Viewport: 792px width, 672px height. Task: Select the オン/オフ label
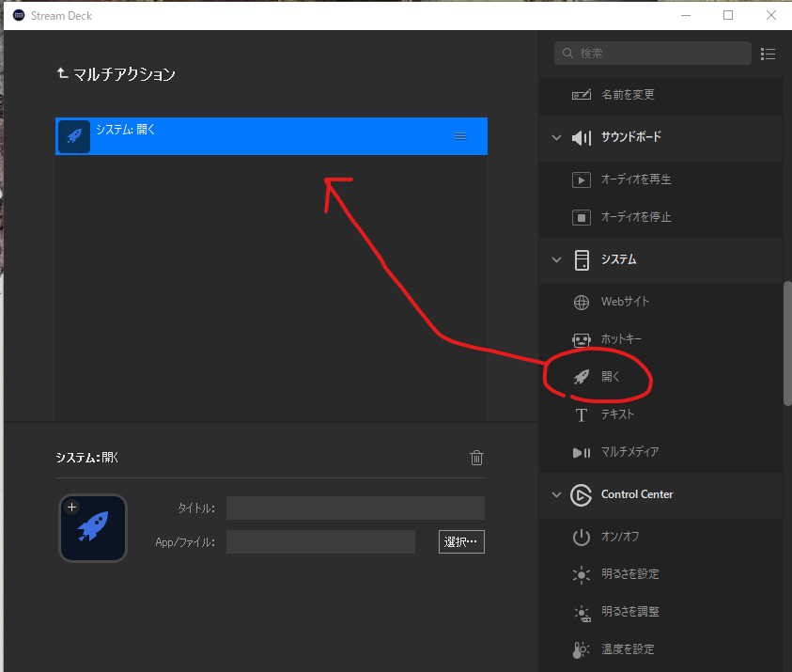pyautogui.click(x=620, y=537)
